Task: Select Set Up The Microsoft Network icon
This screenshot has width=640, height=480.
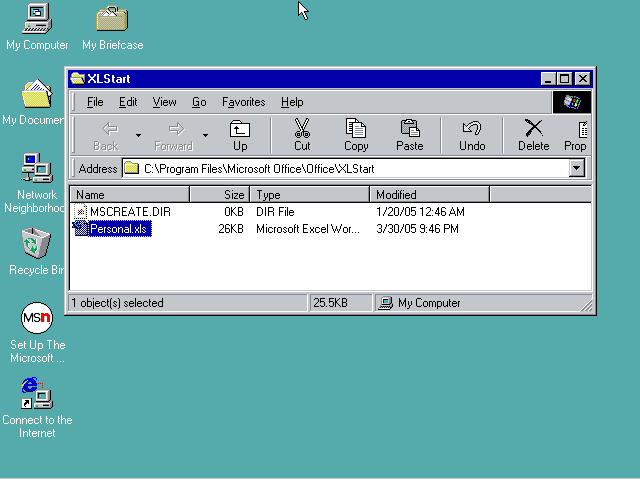Action: tap(37, 333)
